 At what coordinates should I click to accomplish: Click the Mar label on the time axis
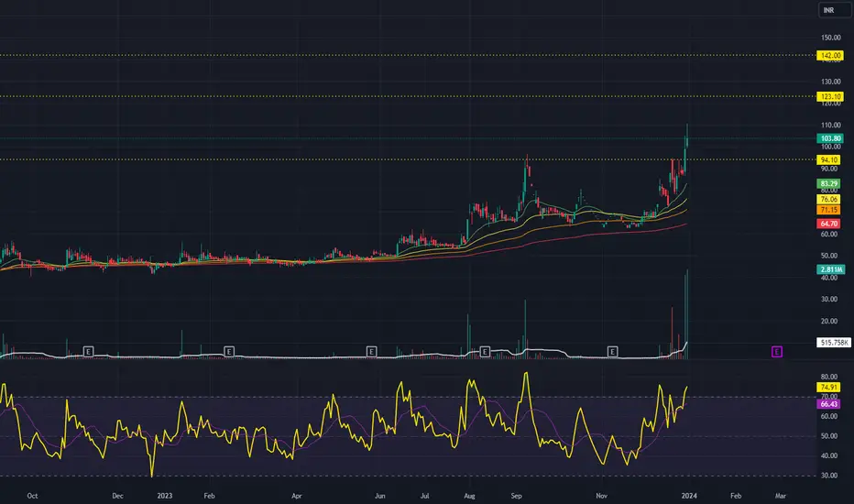(x=781, y=496)
